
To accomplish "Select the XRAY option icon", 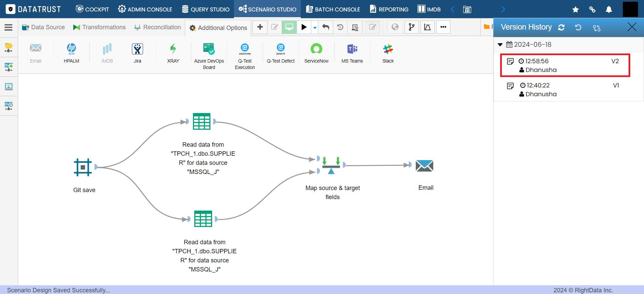I will (173, 49).
